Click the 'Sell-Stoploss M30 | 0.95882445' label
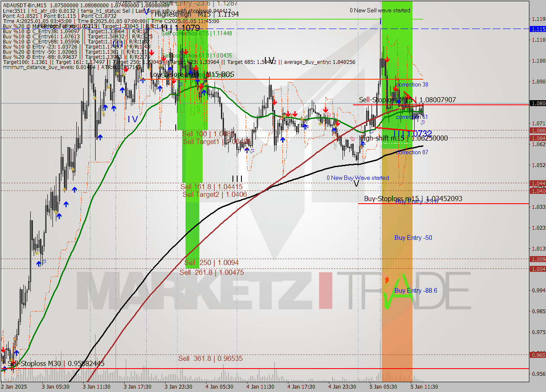Image resolution: width=546 pixels, height=392 pixels. [56, 364]
